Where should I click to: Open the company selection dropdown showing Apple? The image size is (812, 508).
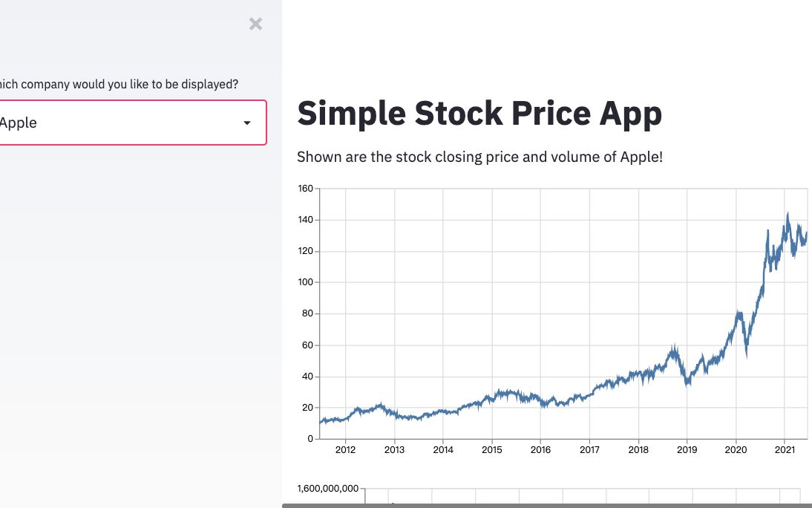(x=126, y=123)
